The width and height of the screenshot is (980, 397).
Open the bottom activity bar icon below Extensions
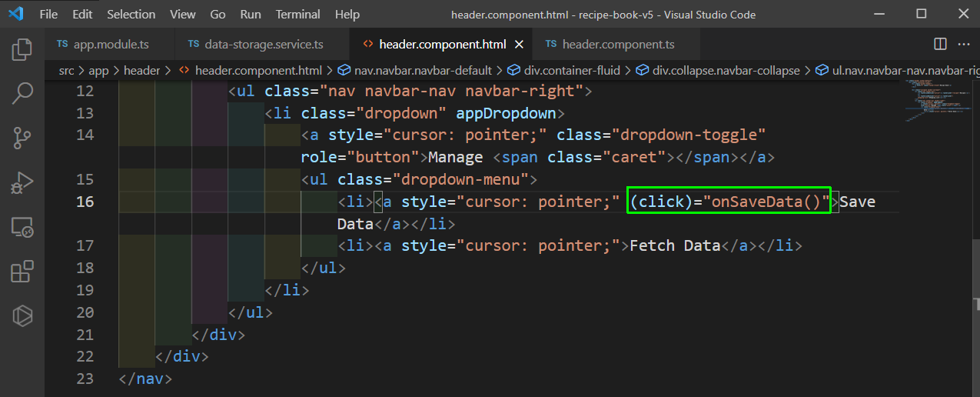click(22, 315)
